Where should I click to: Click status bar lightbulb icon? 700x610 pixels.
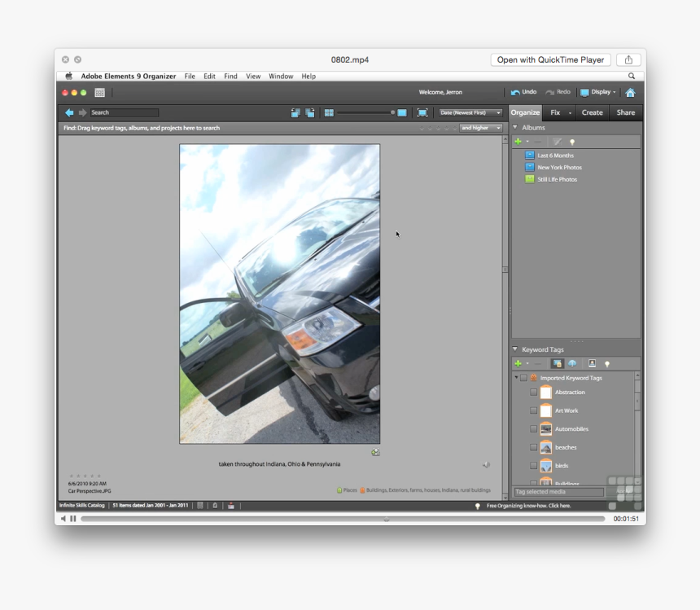pyautogui.click(x=477, y=506)
